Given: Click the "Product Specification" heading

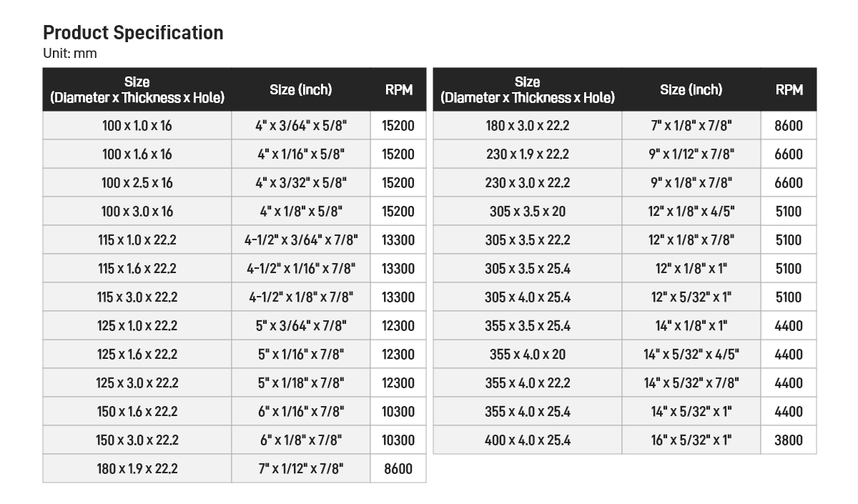Looking at the screenshot, I should coord(133,33).
